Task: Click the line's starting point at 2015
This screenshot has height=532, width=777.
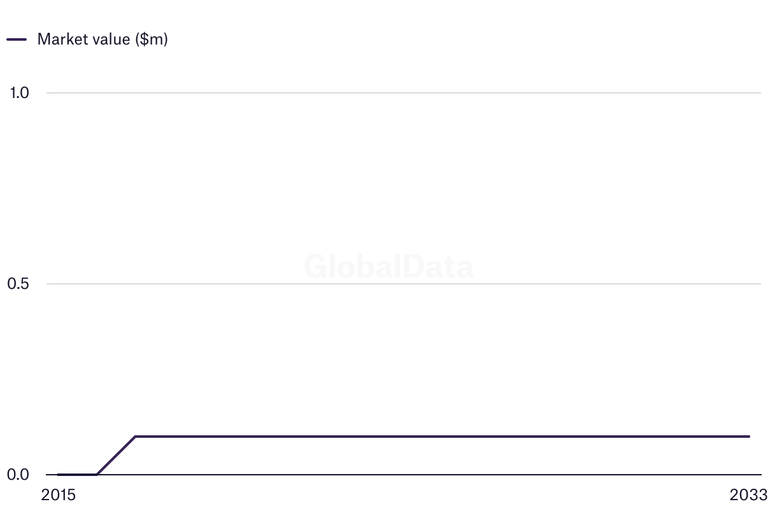Action: tap(58, 475)
